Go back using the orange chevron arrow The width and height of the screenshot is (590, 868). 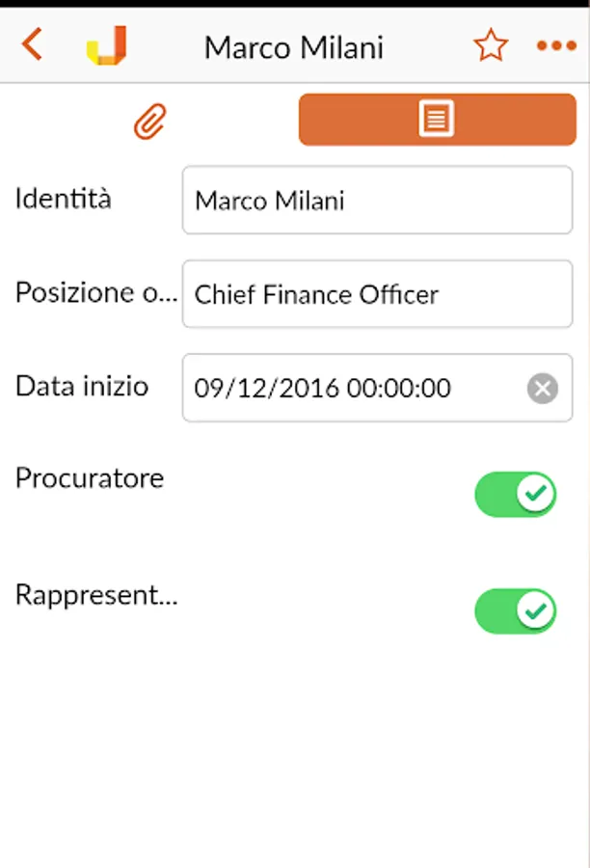[32, 44]
